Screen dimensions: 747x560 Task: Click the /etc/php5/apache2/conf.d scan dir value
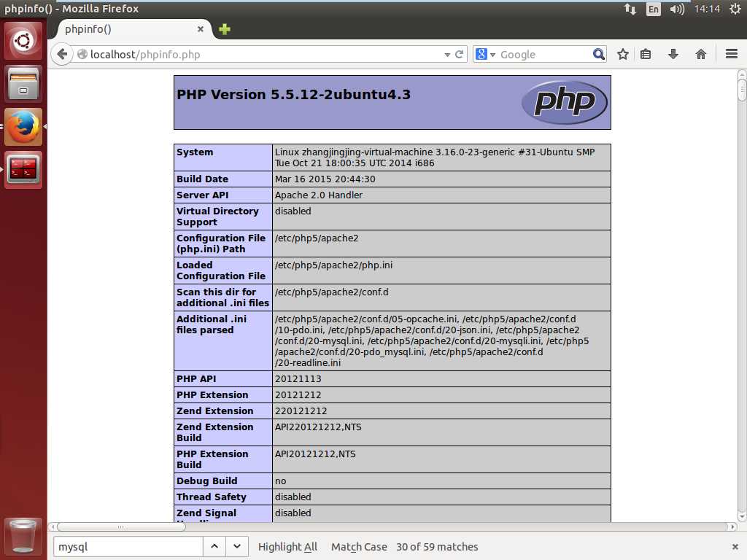click(x=332, y=292)
